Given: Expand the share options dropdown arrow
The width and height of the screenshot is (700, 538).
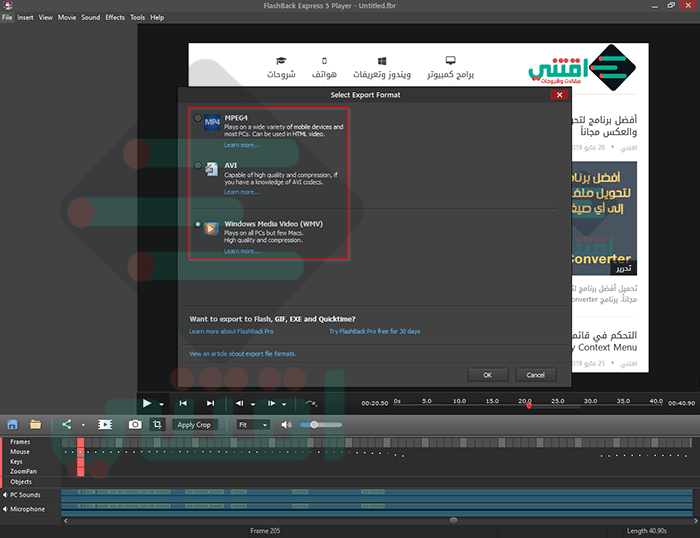Looking at the screenshot, I should point(83,425).
